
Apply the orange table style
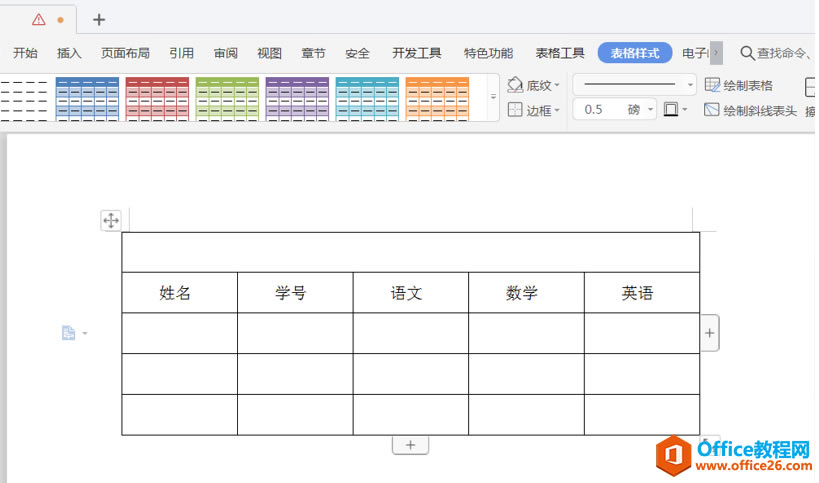[437, 98]
